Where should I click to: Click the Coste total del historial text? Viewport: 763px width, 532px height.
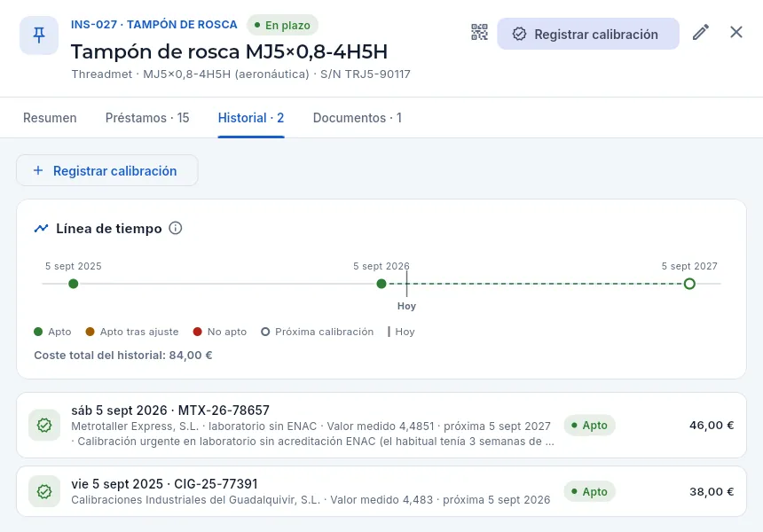coord(123,355)
